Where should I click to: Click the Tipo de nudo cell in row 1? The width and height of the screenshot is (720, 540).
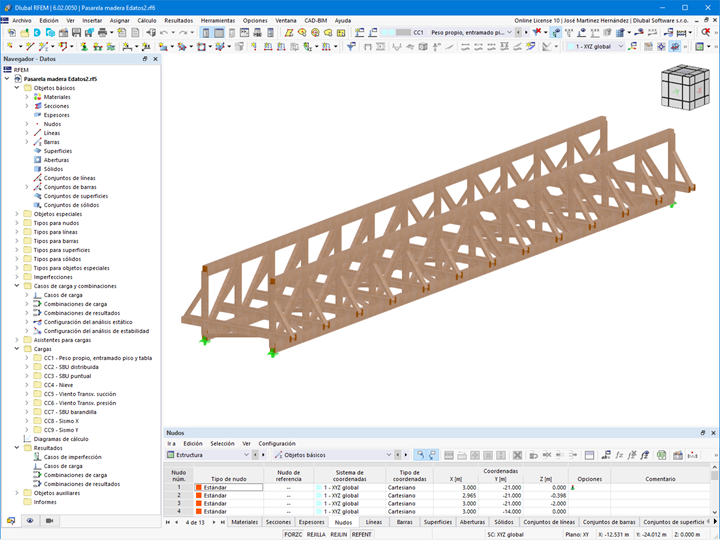(229, 488)
